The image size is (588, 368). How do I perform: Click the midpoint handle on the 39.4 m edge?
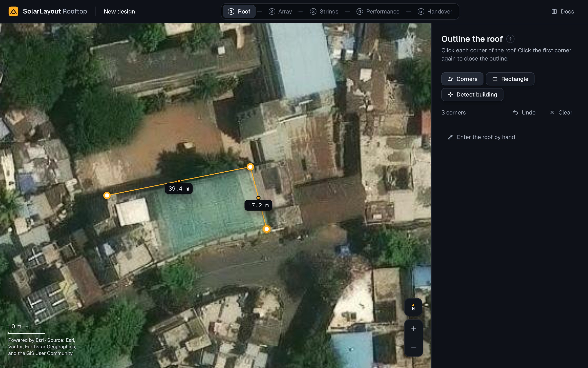tap(179, 181)
